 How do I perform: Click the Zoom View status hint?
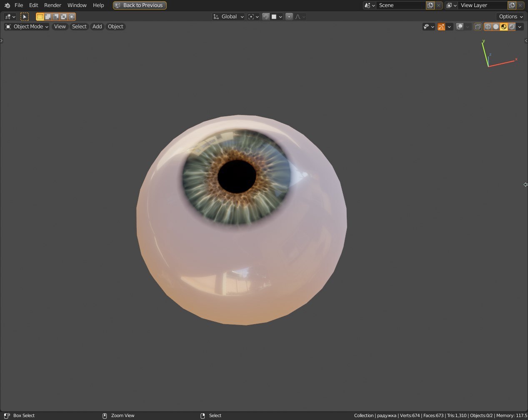[123, 415]
